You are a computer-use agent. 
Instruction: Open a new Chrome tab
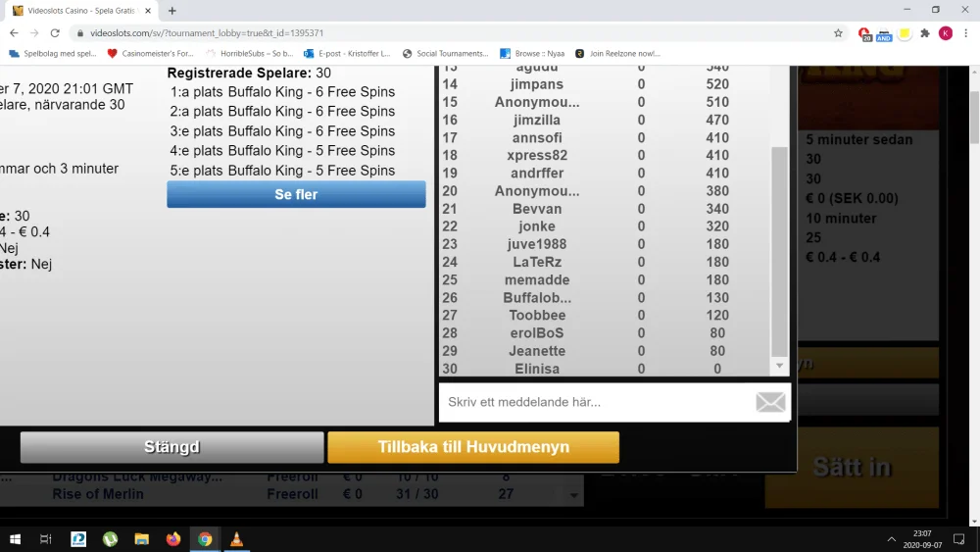click(x=171, y=11)
